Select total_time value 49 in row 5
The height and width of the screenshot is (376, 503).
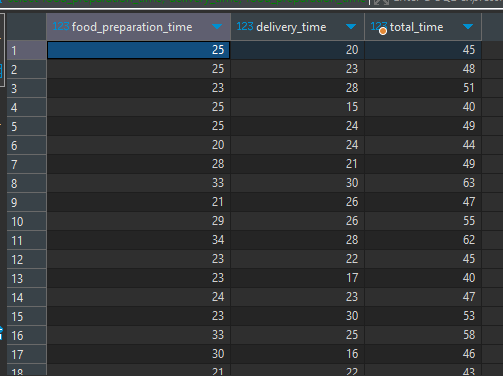pos(423,126)
